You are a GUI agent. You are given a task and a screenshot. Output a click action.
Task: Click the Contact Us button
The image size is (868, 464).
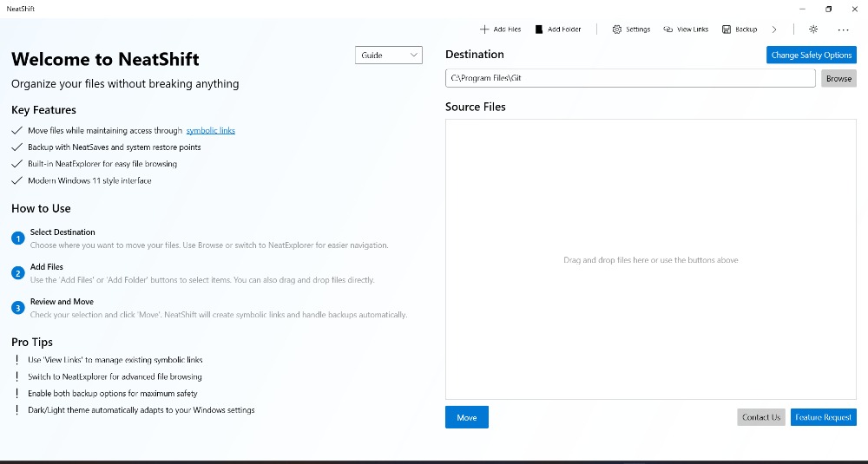tap(761, 417)
